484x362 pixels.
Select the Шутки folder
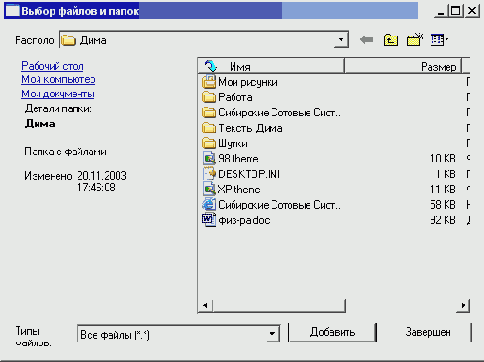point(225,144)
